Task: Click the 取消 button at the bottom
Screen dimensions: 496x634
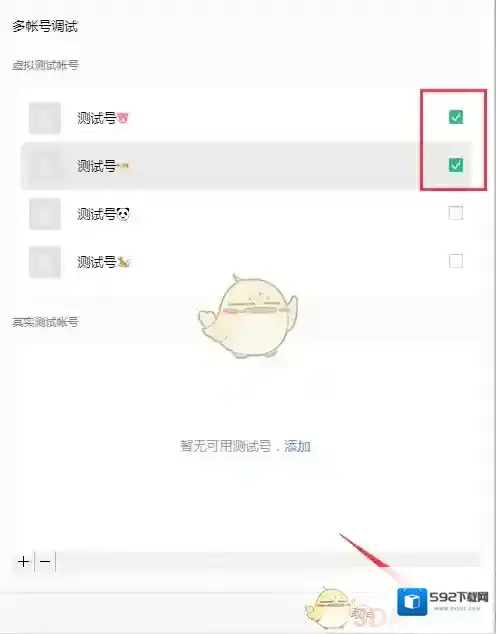Action: (x=361, y=614)
